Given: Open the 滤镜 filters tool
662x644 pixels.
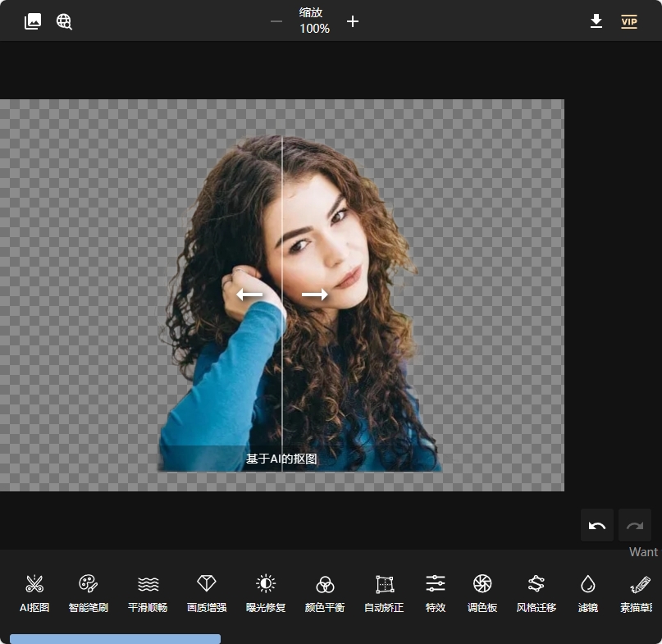Looking at the screenshot, I should pos(587,592).
